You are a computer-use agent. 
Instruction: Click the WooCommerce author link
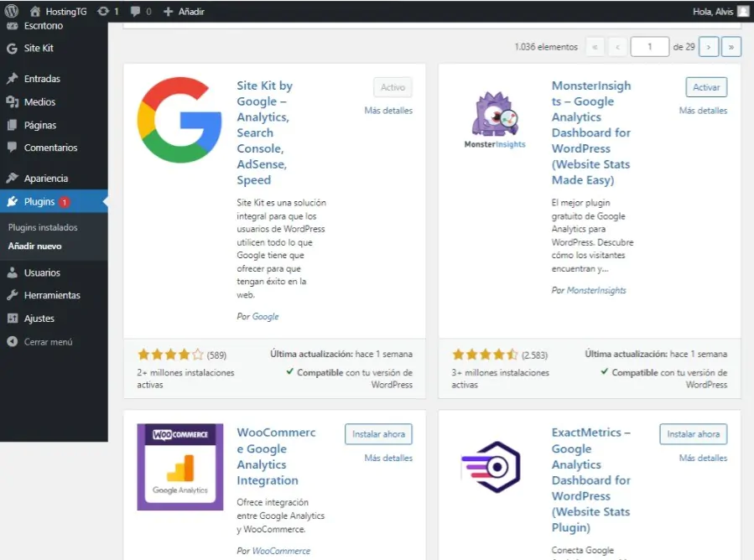click(281, 551)
